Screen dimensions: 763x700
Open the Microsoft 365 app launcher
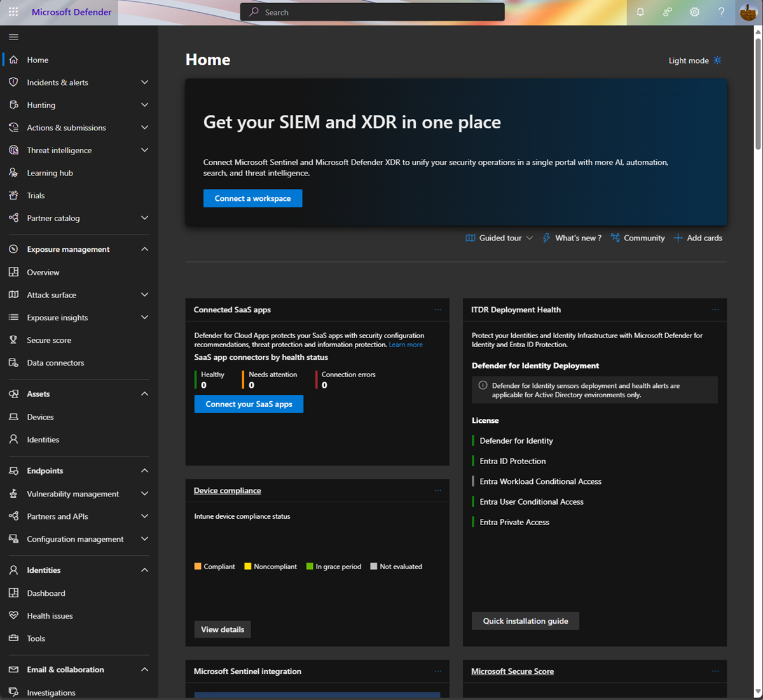tap(13, 11)
